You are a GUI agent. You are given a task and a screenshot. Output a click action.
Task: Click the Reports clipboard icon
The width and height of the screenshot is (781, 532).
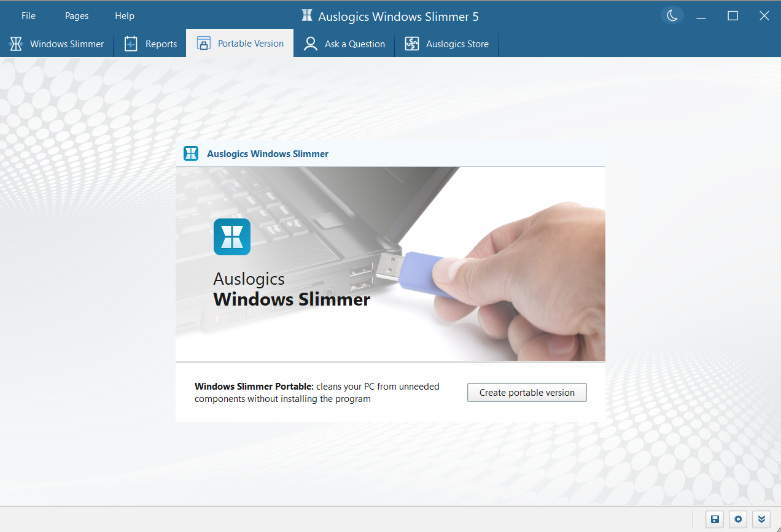coord(130,44)
